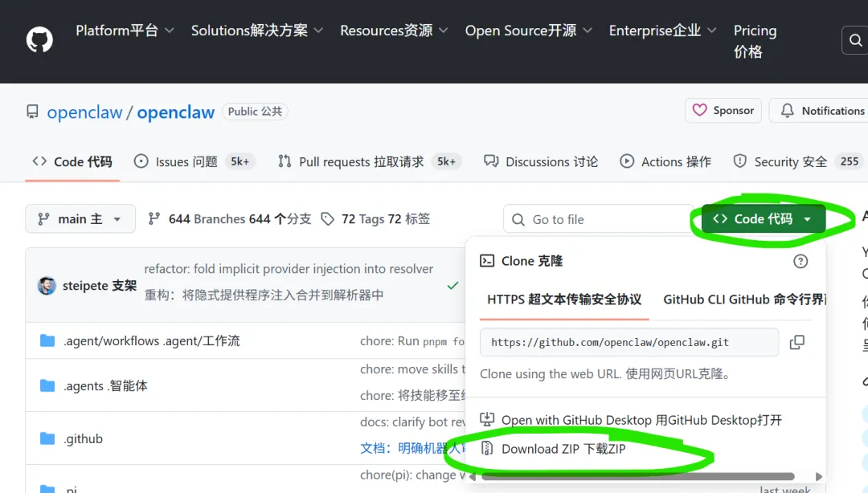This screenshot has height=493, width=868.
Task: Open the .github folder
Action: pos(83,438)
